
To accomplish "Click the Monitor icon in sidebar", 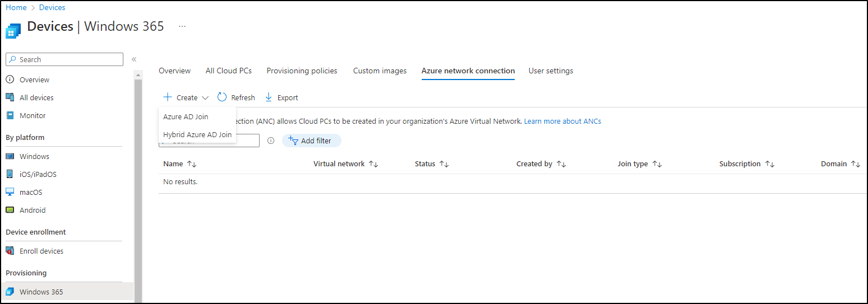I will click(10, 115).
